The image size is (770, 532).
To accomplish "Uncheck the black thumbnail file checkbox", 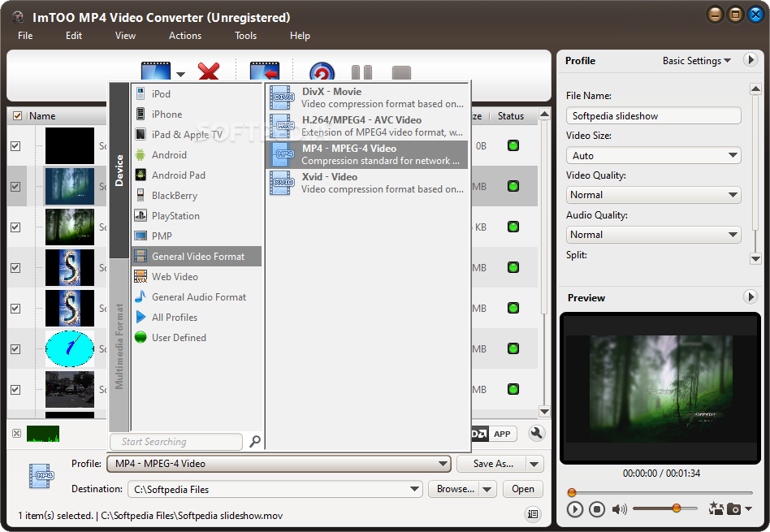I will (15, 146).
